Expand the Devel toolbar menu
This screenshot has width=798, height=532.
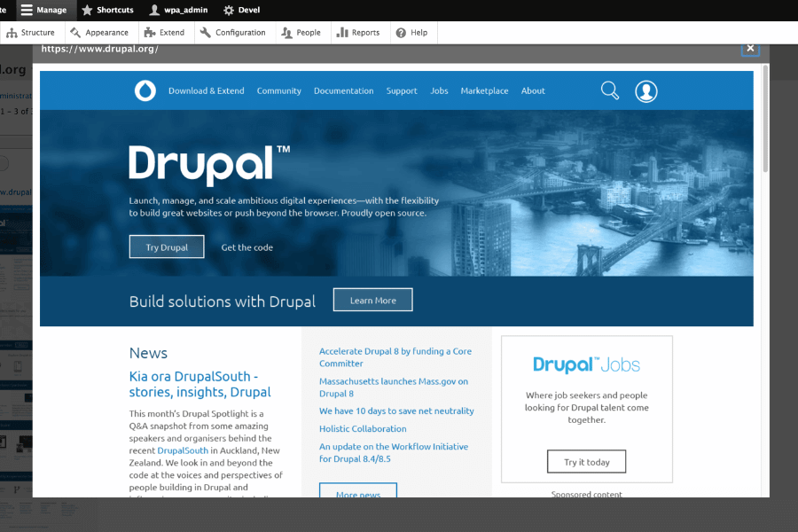click(241, 10)
